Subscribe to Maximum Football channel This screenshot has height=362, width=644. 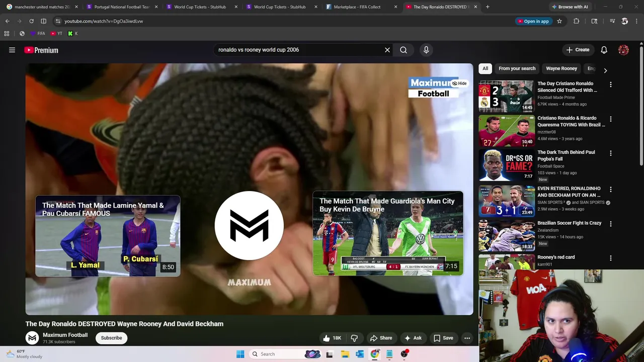pyautogui.click(x=111, y=338)
